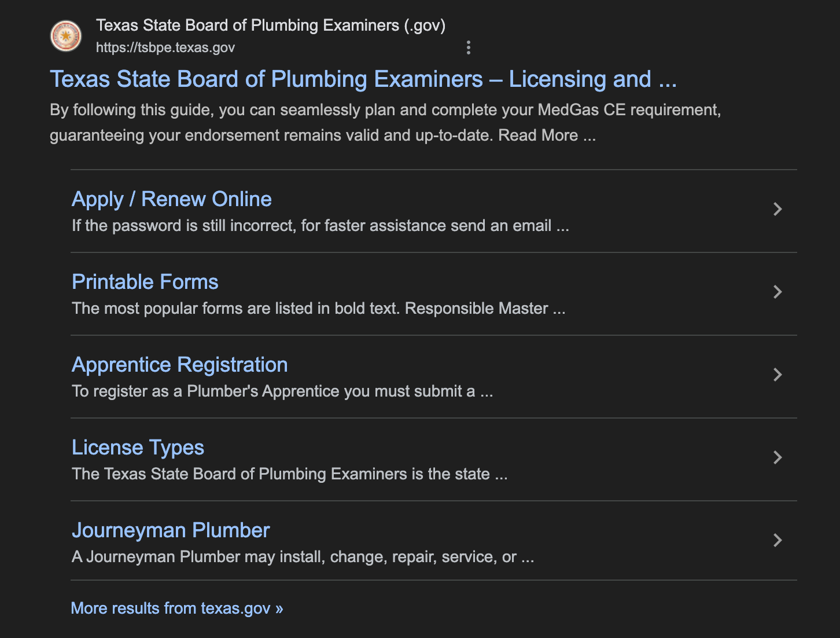Click More results from texas.gov

pos(176,608)
